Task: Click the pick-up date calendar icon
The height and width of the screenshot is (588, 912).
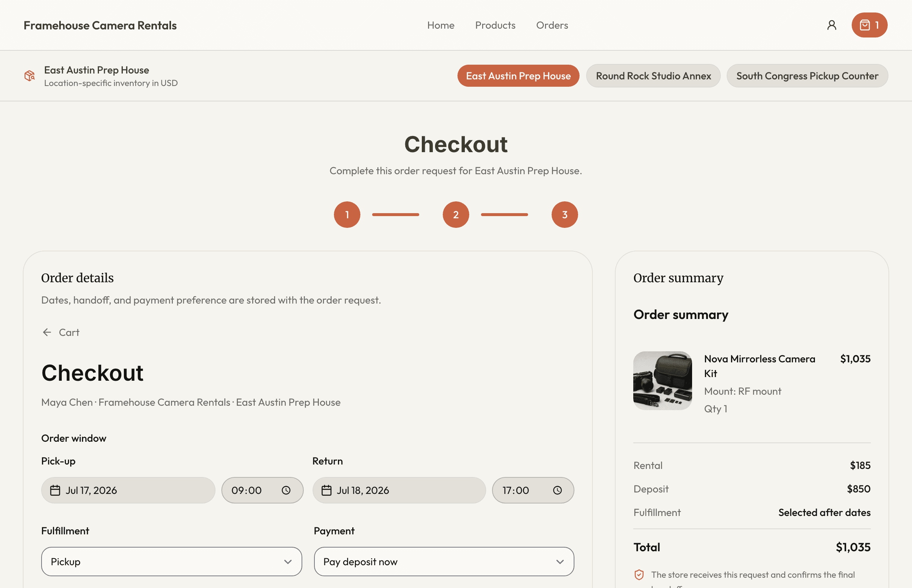Action: pyautogui.click(x=56, y=490)
